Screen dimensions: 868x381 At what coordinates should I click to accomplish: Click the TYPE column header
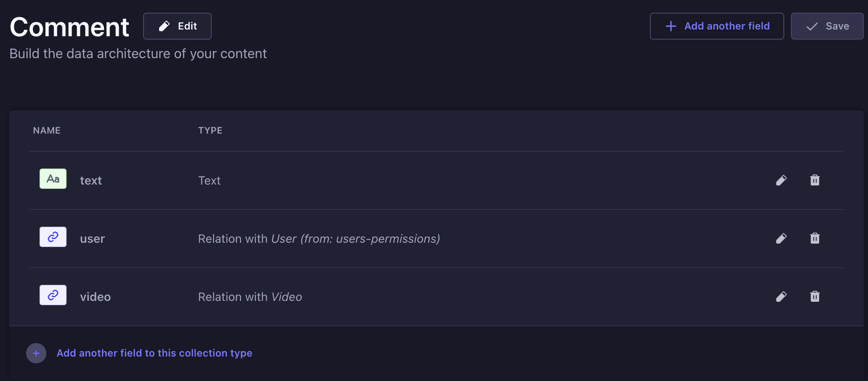(210, 131)
